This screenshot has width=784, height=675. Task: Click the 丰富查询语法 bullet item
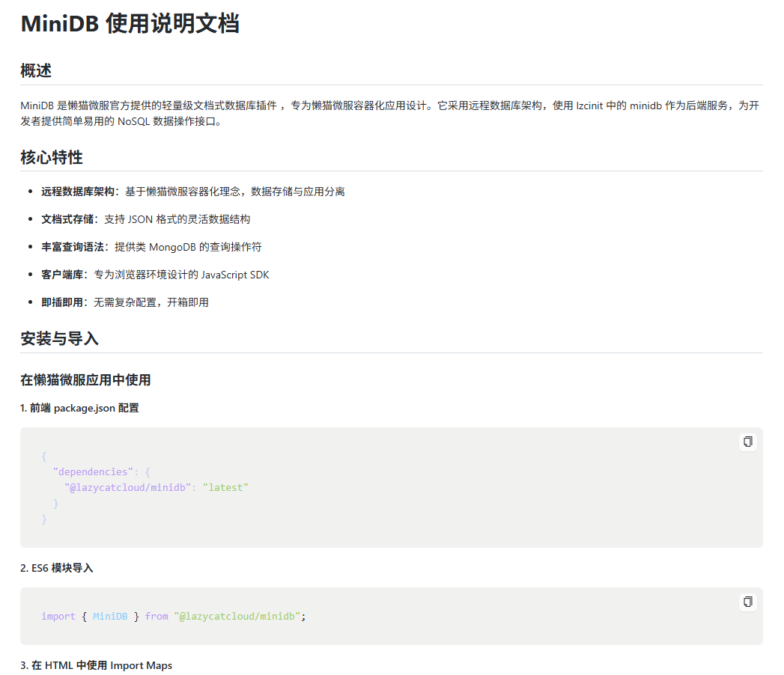pyautogui.click(x=151, y=247)
